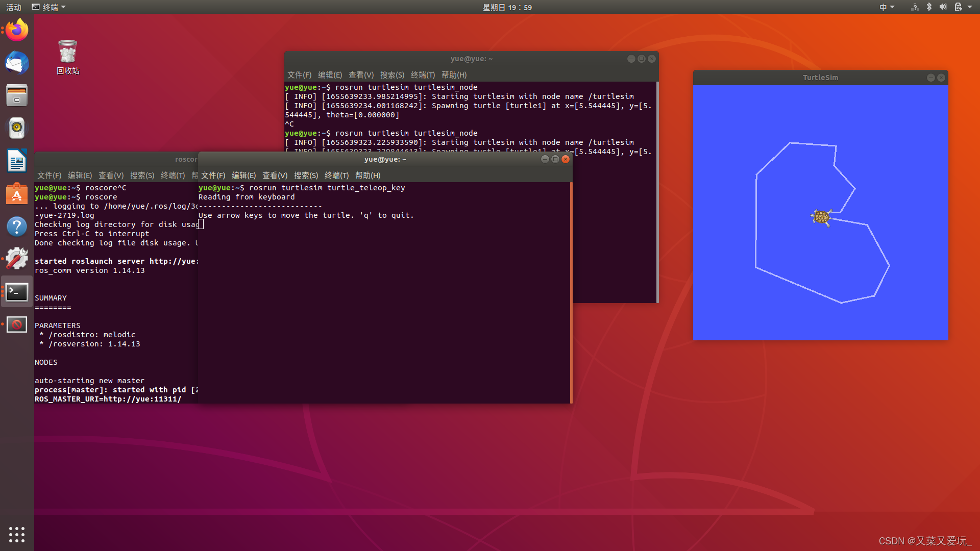Click 'Reading from keyboard' line

247,197
